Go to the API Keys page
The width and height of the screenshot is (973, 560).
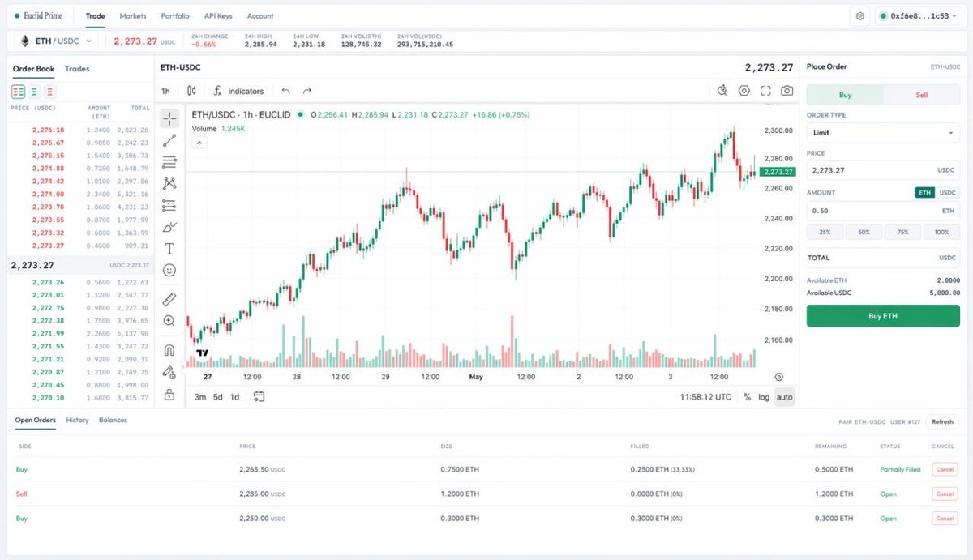click(x=218, y=15)
